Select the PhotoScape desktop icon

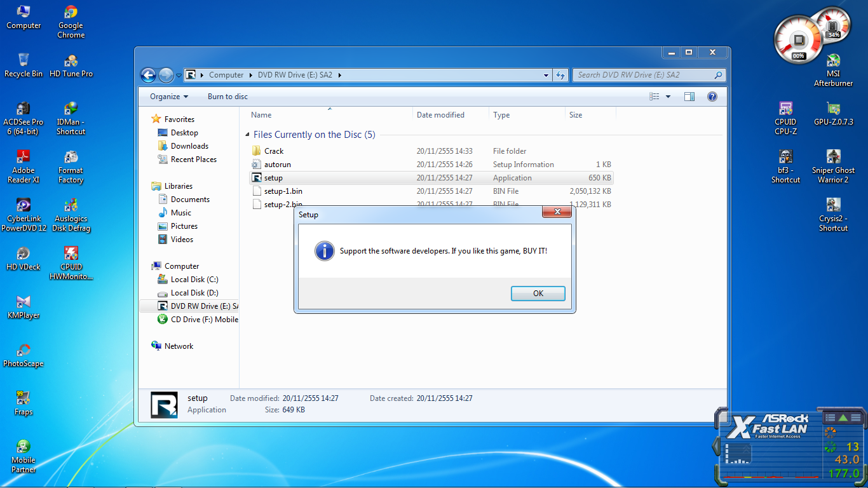(x=24, y=355)
